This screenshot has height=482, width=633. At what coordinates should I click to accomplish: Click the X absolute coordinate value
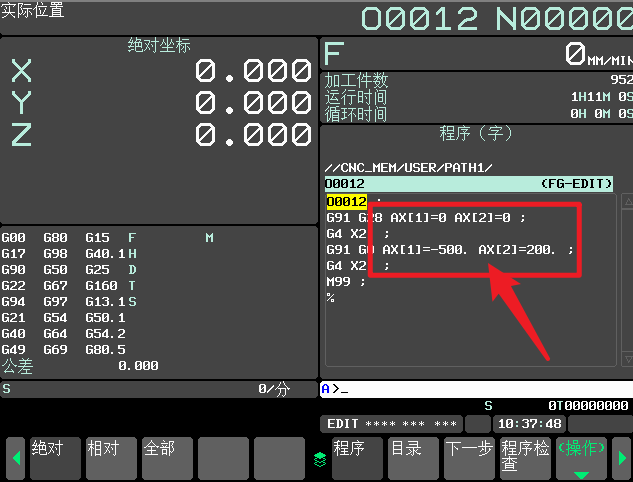click(253, 71)
